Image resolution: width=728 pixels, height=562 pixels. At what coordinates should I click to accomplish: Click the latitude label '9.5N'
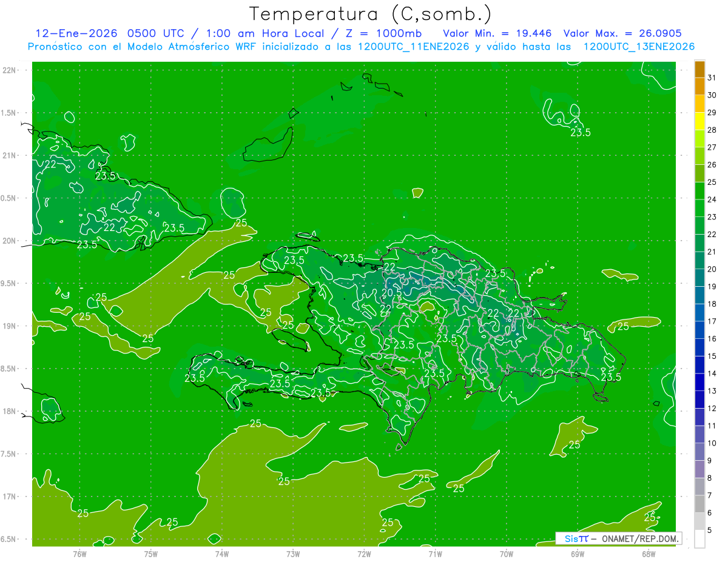coord(9,283)
